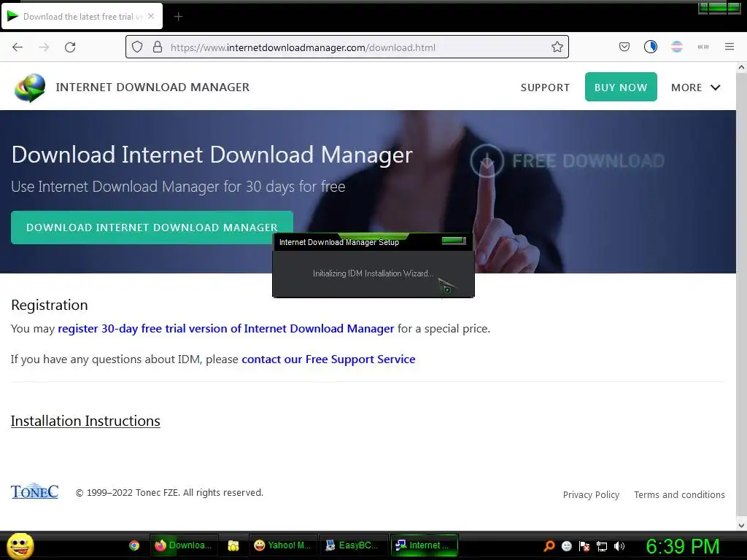Click the 6:39 PM clock
Image resolution: width=747 pixels, height=560 pixels.
682,546
